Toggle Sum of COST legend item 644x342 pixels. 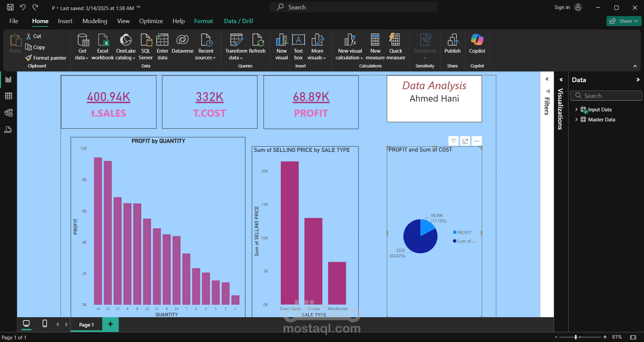click(464, 241)
